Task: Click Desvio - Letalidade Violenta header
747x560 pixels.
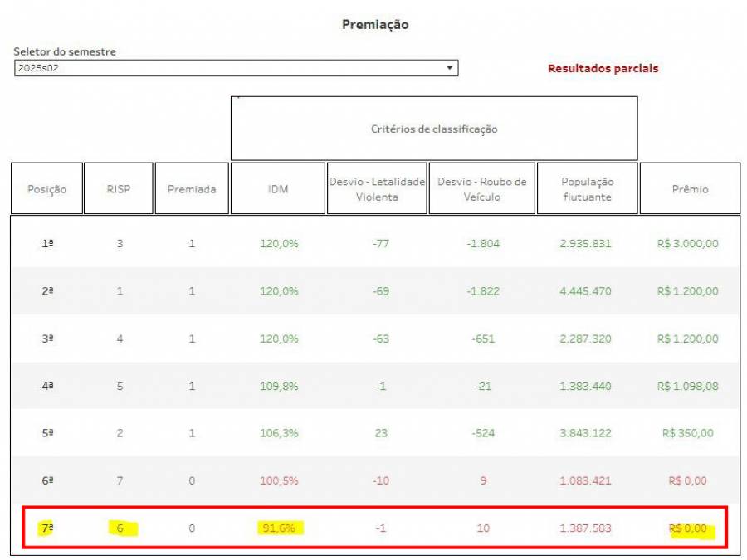Action: (377, 189)
